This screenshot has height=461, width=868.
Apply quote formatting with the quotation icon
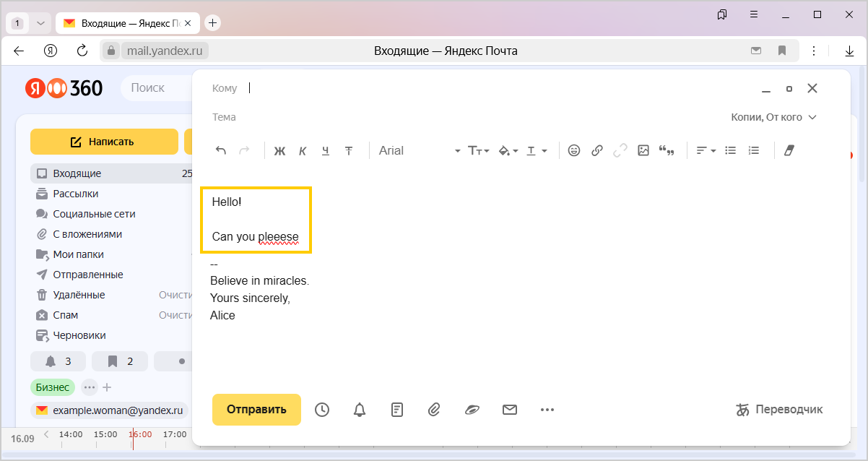(x=667, y=151)
